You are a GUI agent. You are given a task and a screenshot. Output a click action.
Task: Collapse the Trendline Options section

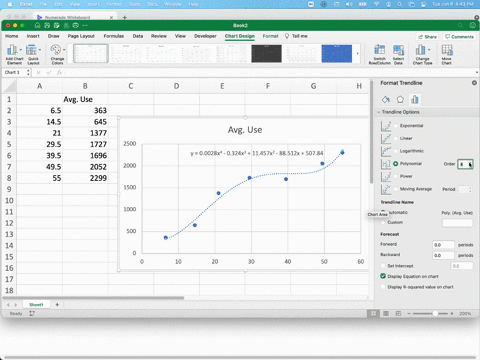pyautogui.click(x=378, y=112)
